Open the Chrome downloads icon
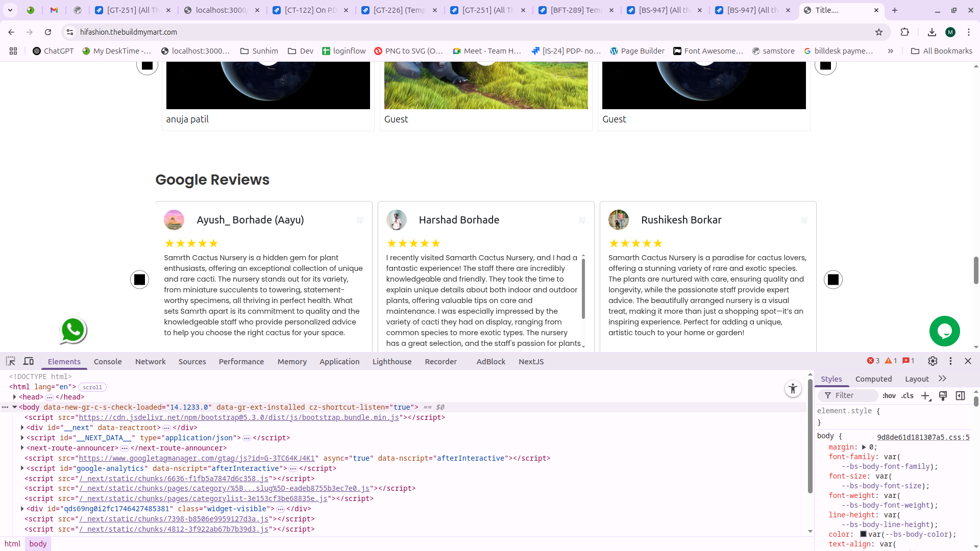This screenshot has width=980, height=551. pyautogui.click(x=932, y=32)
